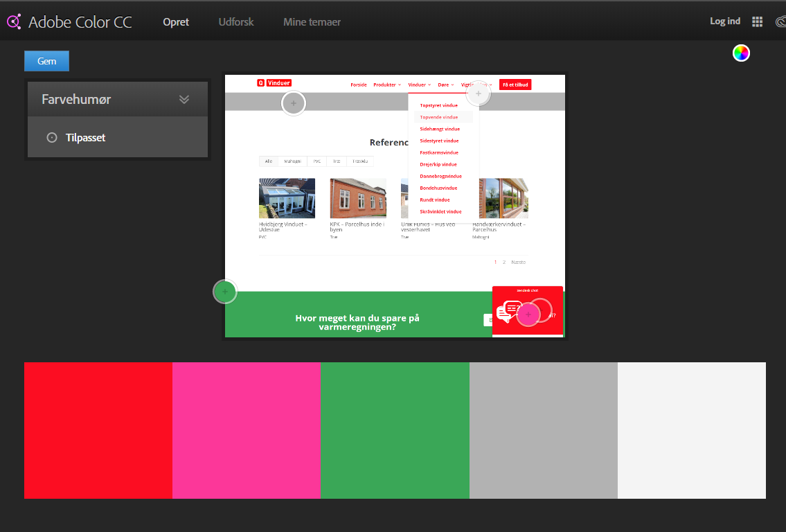Screen dimensions: 786x532
Task: Open the apps grid icon
Action: [x=757, y=21]
